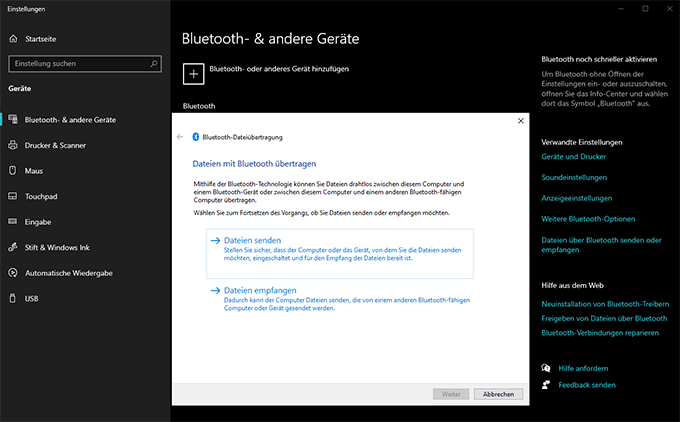This screenshot has height=422, width=680.
Task: Click the Feedback senden link
Action: click(x=587, y=385)
